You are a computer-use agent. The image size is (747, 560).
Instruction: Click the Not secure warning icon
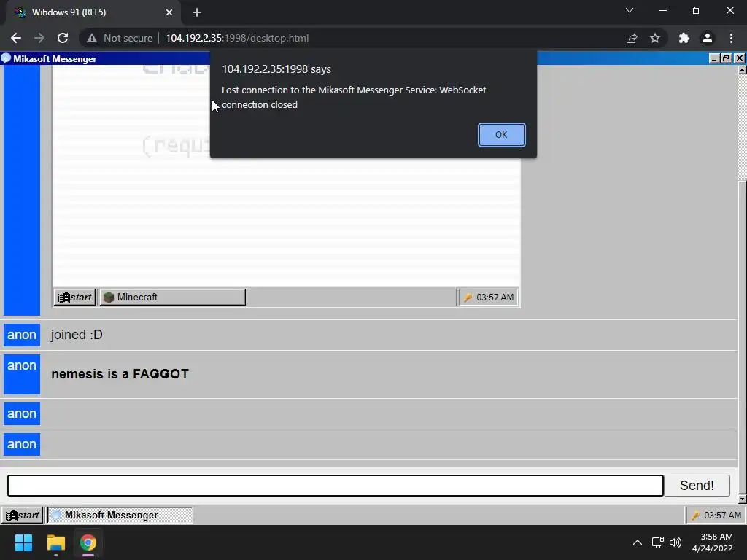(92, 38)
